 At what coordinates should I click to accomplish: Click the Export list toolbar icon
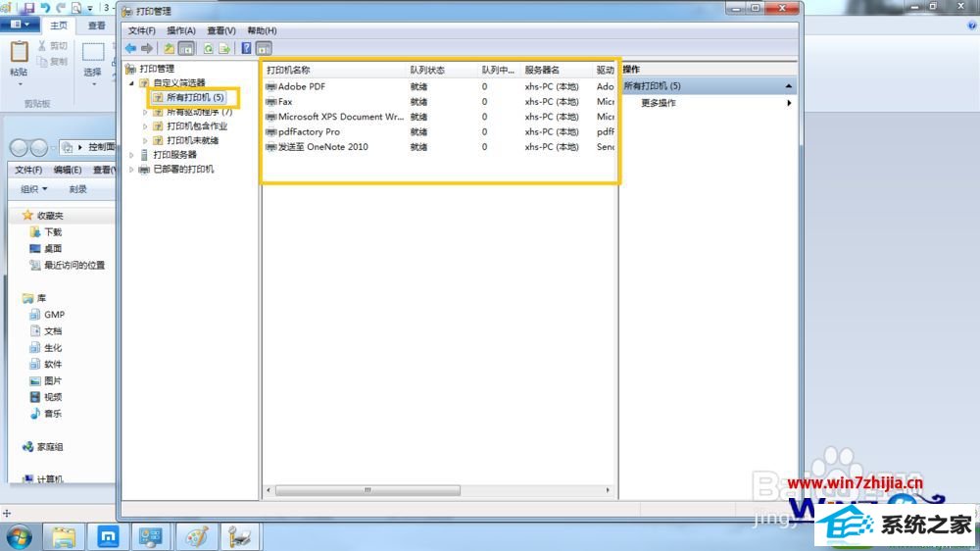[224, 48]
